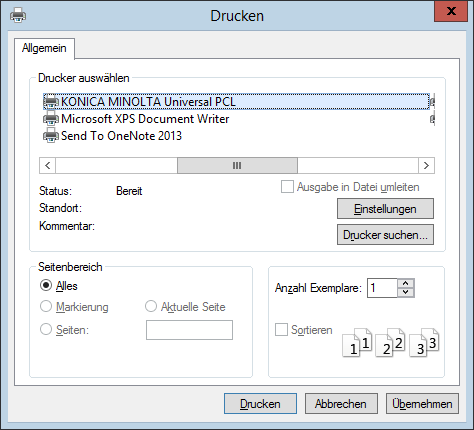Select the KONICA MINOLTA Universal PCL printer icon
The width and height of the screenshot is (474, 430).
click(x=51, y=102)
